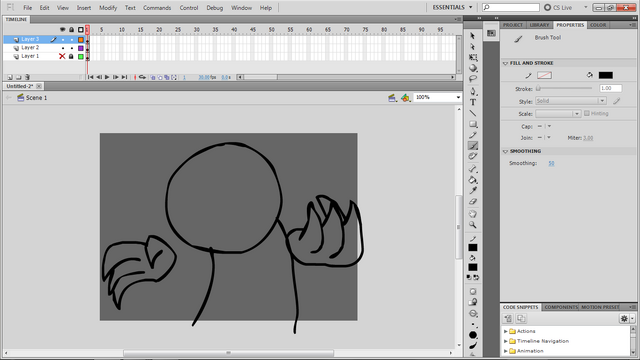Screen dimensions: 640x360
Task: Open the Essentials workspace dropdown
Action: 452,7
